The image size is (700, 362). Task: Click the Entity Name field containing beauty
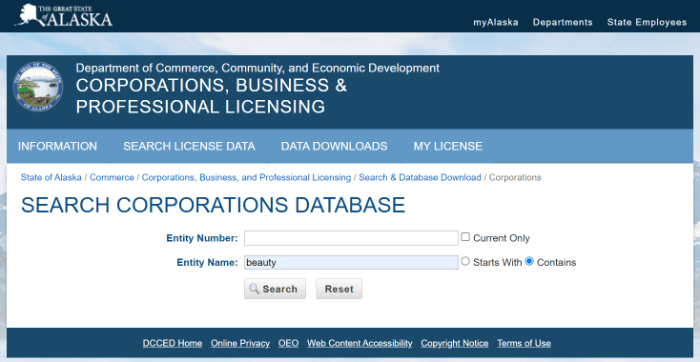coord(351,262)
